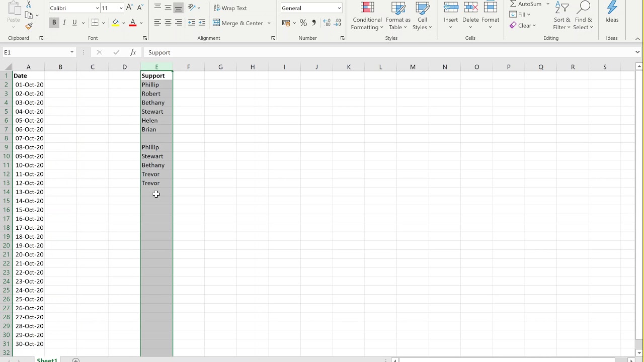This screenshot has width=644, height=362.
Task: Open the Find & Select menu
Action: pos(583,15)
